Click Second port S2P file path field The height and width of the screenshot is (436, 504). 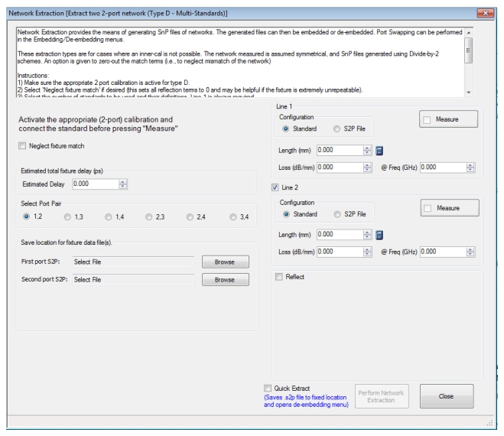click(133, 280)
